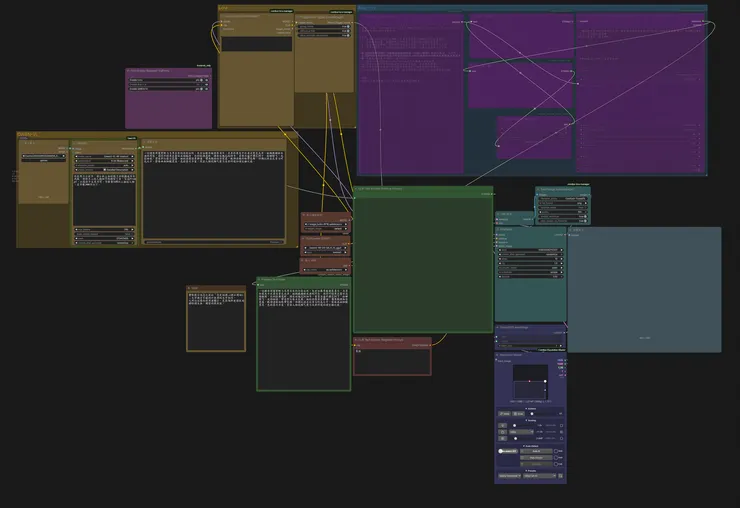Image resolution: width=740 pixels, height=508 pixels.
Task: Click the KSampler denoise value field
Action: tap(530, 277)
